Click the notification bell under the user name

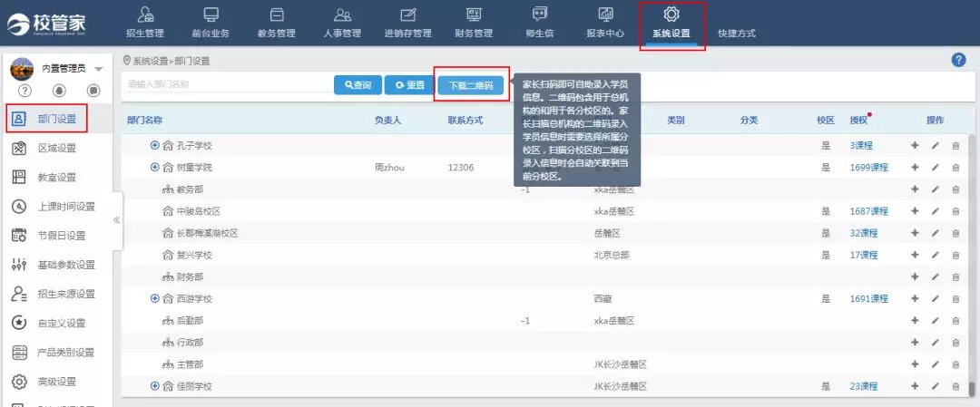(59, 90)
